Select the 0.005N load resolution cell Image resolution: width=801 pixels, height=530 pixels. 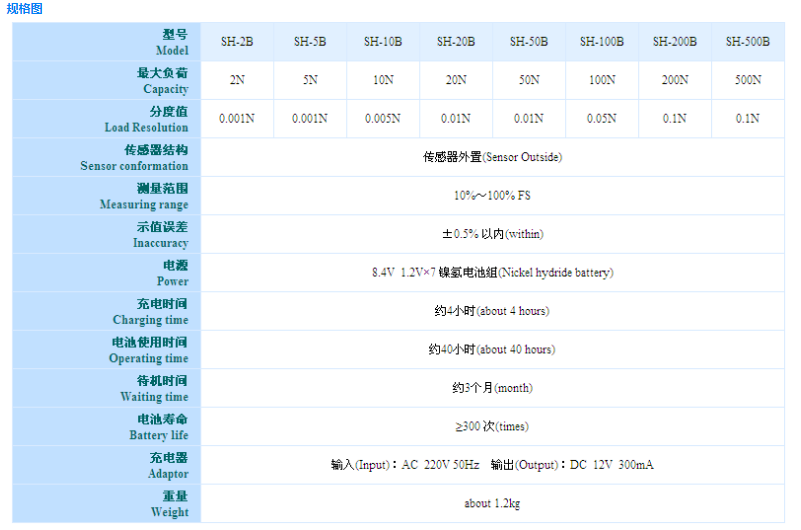(x=383, y=119)
